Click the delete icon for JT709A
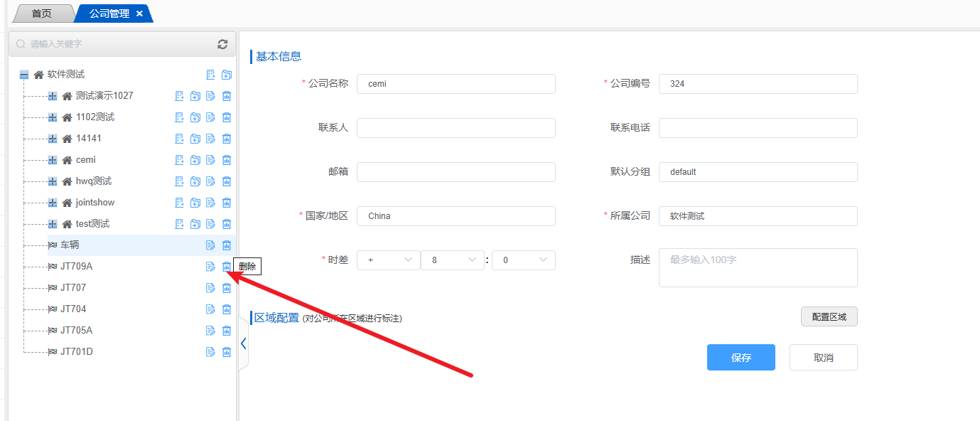Viewport: 980px width, 421px height. coord(227,267)
